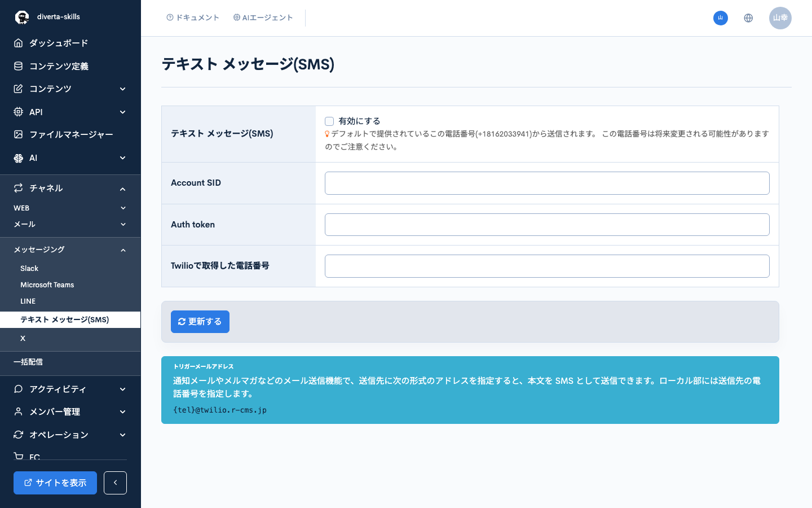The image size is (812, 508).
Task: Click the メッセージング section label
Action: 39,249
